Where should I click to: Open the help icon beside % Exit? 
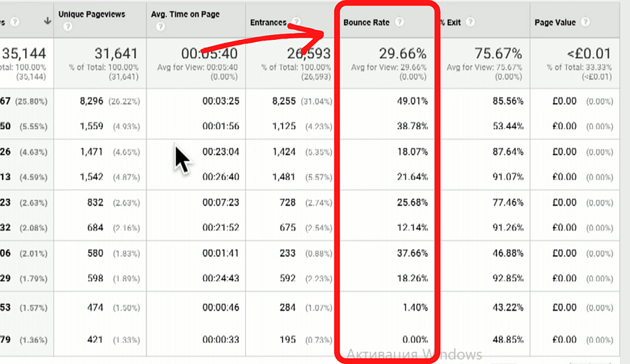click(470, 22)
